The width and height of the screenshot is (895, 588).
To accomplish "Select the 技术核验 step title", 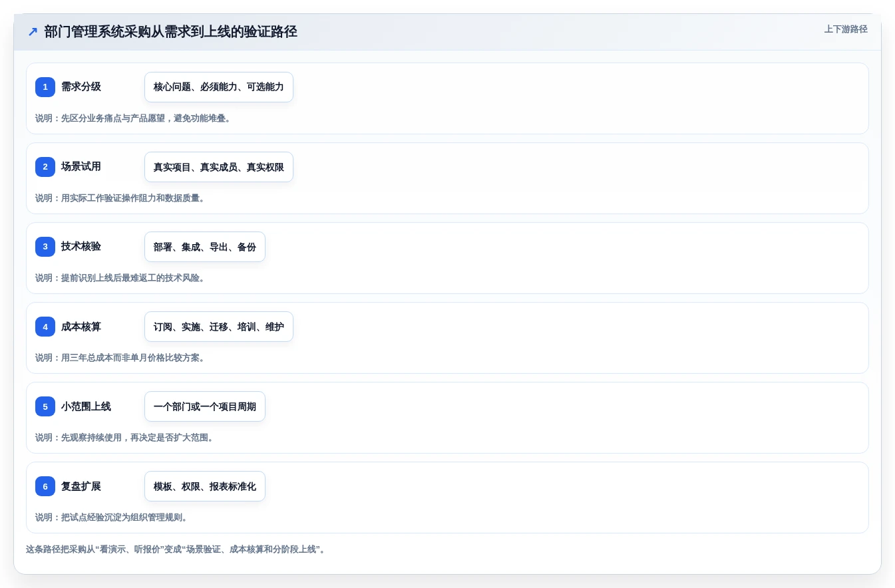I will click(x=81, y=246).
